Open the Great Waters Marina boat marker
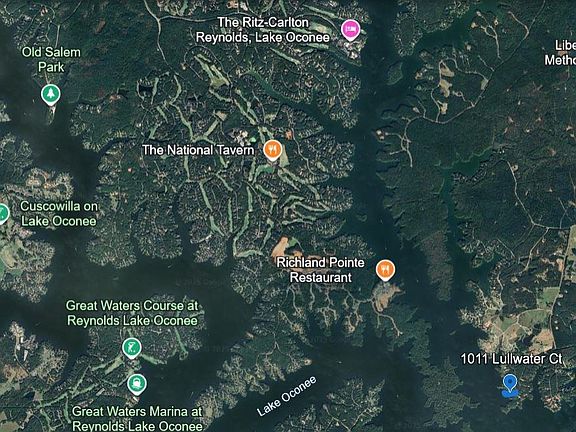Screen dimensions: 576x432 pos(137,384)
